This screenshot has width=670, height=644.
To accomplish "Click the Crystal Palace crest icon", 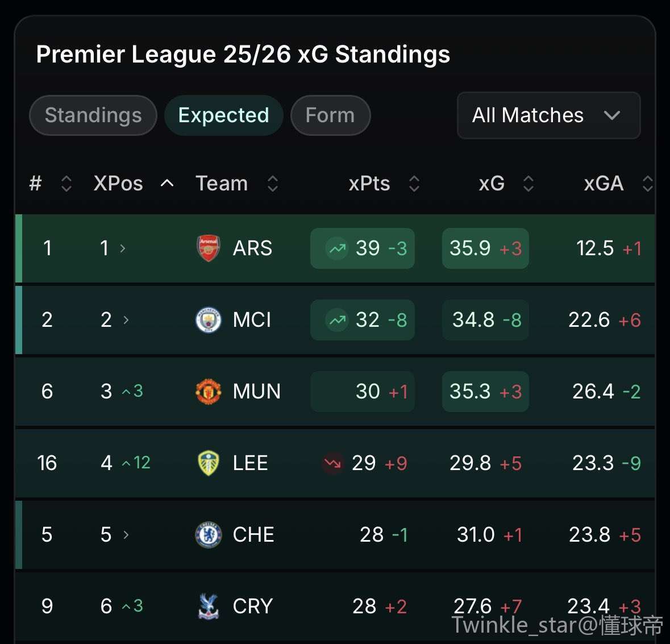I will pyautogui.click(x=209, y=606).
